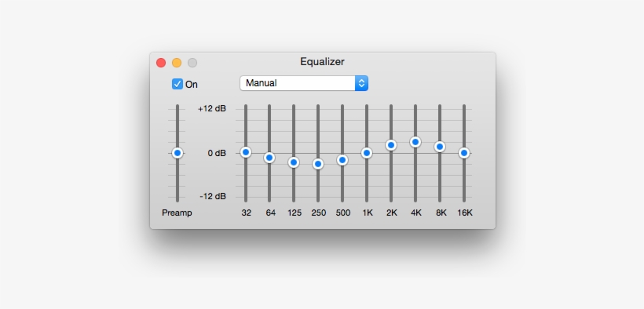Click the 16K band slider knob
Viewport: 644px width, 309px height.
464,153
